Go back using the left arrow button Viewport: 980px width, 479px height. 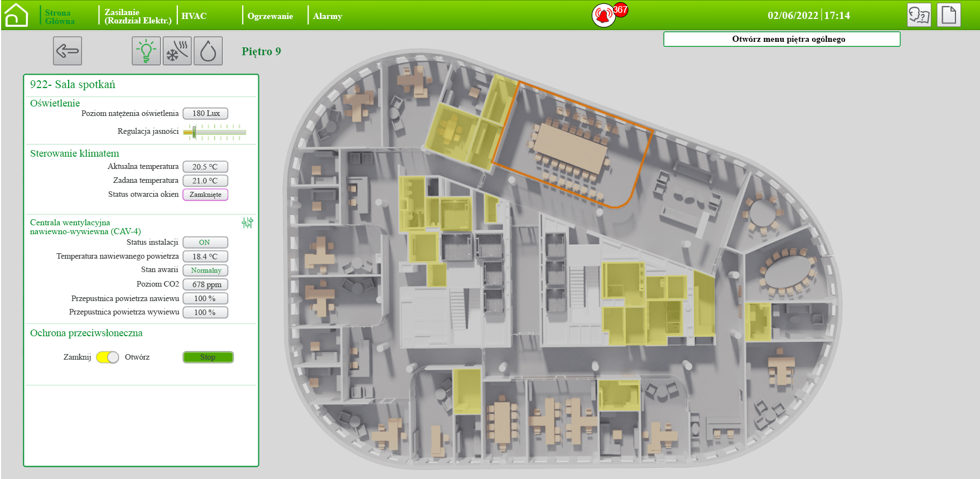[67, 51]
